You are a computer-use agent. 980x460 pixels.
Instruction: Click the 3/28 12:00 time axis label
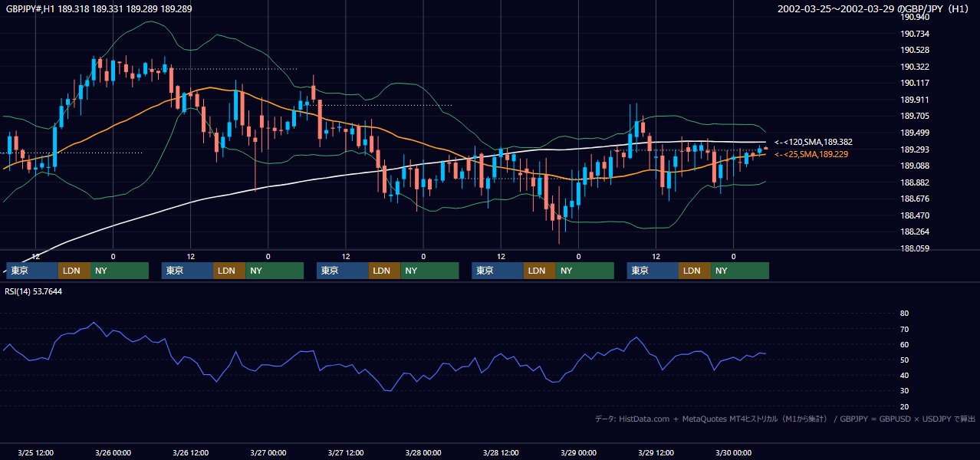(x=501, y=452)
